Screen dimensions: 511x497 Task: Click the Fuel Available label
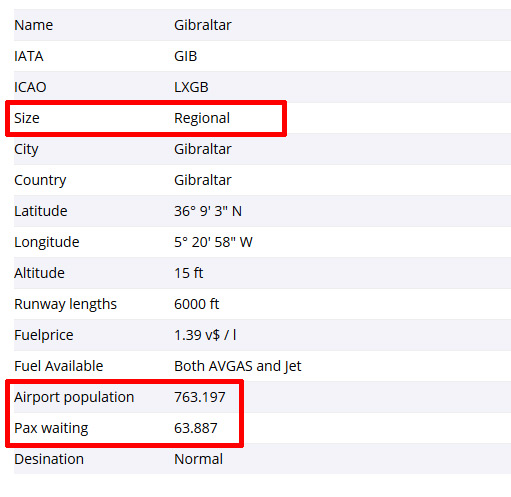pos(59,366)
